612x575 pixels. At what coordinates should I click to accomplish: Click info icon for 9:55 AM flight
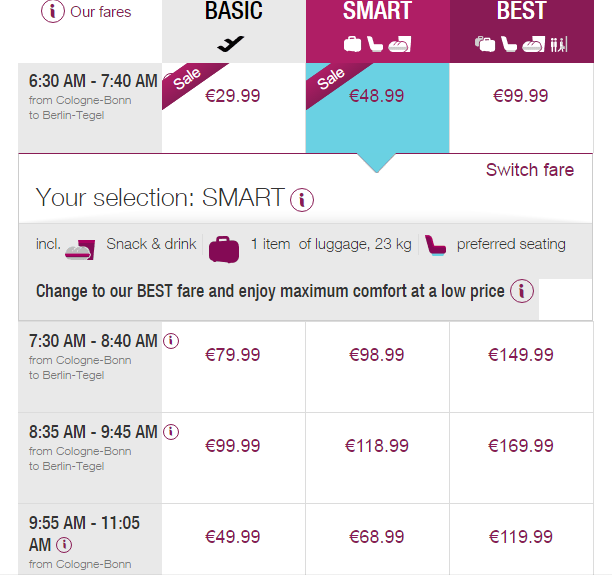tap(64, 545)
